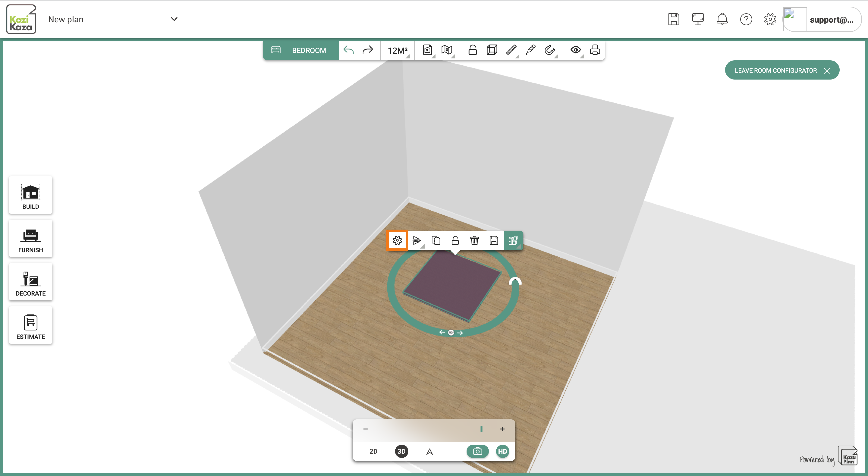Duplicate the selected object

pos(436,241)
